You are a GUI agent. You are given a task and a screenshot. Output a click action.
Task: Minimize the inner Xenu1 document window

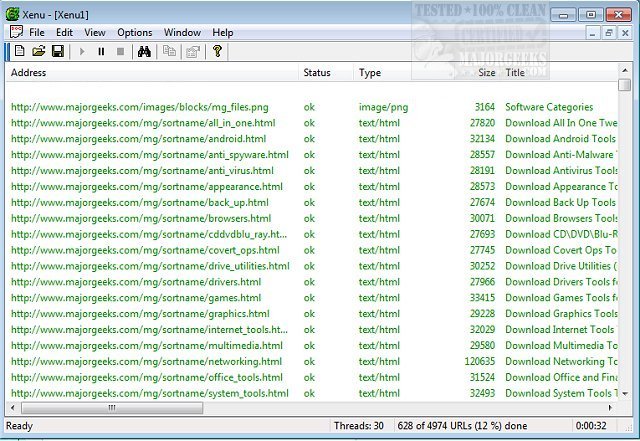(592, 33)
